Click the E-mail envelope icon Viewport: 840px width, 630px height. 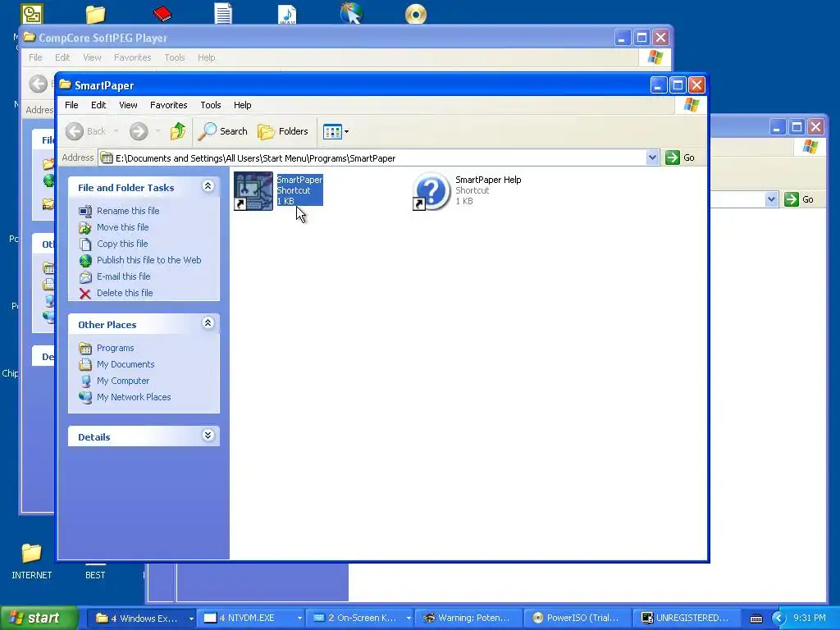(85, 277)
